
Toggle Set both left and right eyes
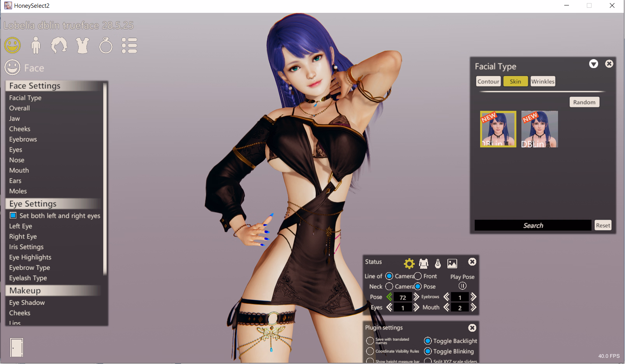tap(13, 215)
